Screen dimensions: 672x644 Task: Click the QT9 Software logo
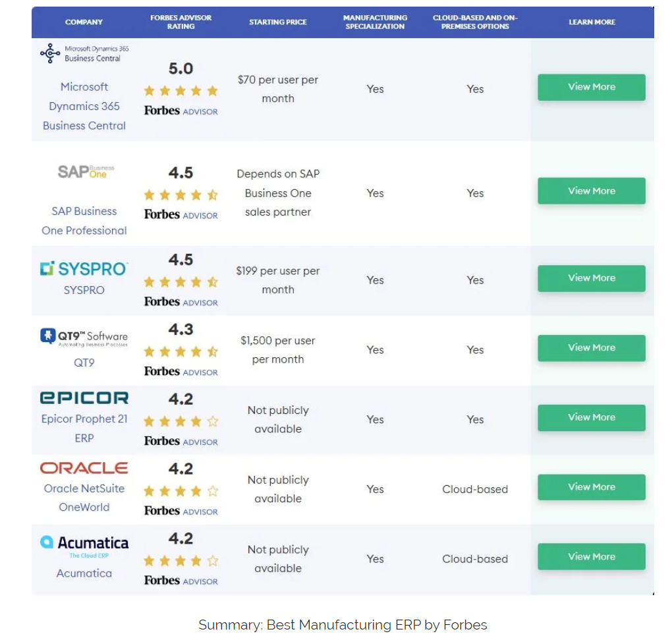tap(84, 337)
